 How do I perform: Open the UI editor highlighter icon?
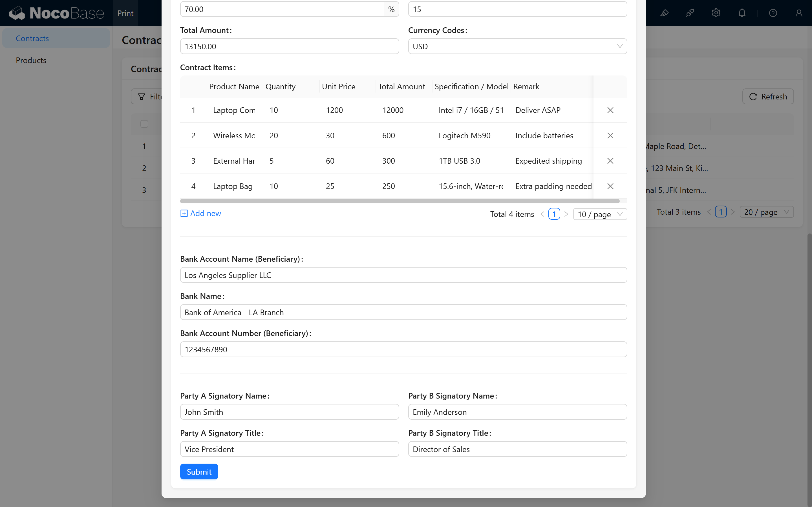[x=664, y=13]
